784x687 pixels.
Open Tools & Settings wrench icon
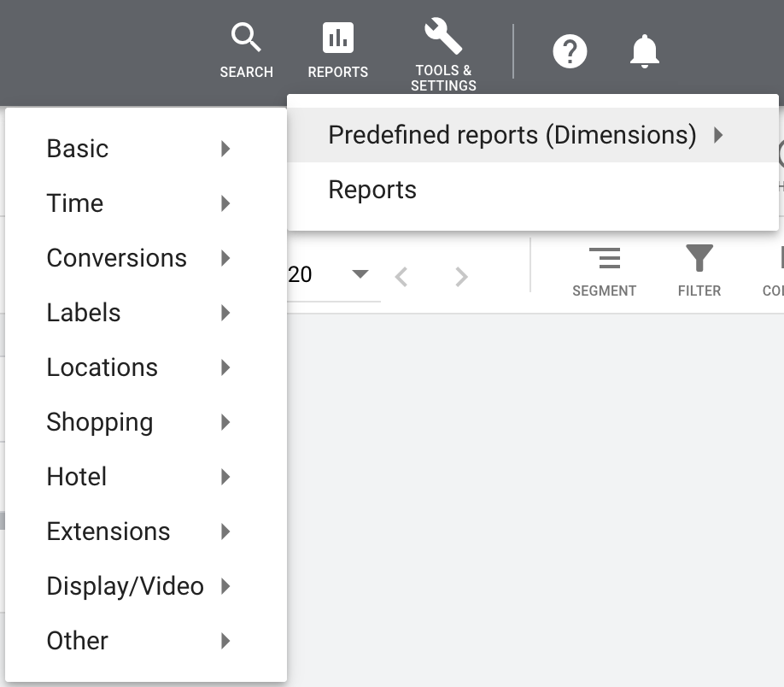pyautogui.click(x=443, y=38)
